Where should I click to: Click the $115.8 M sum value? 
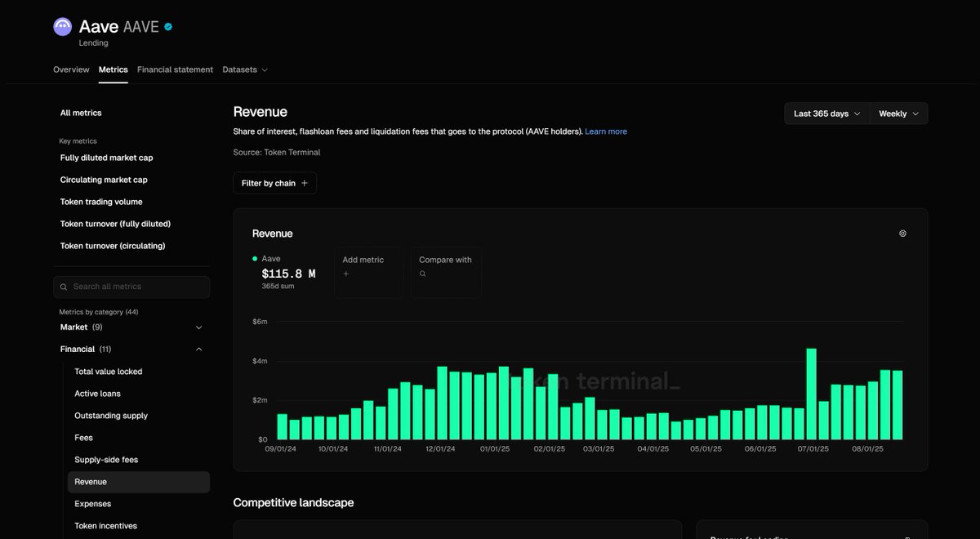tap(288, 274)
